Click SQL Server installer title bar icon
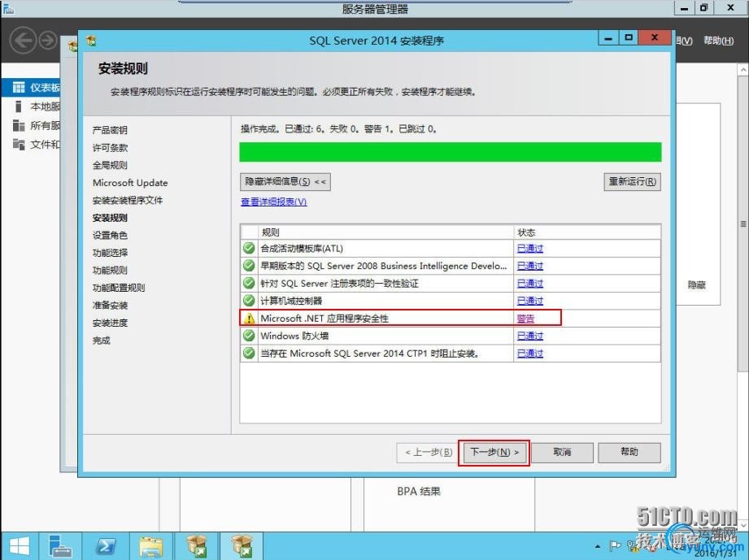 tap(91, 41)
